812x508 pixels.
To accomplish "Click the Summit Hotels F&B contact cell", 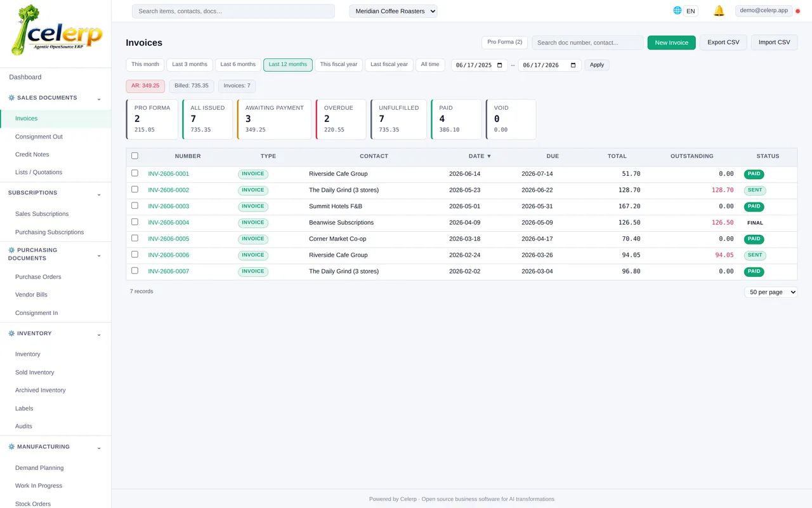I will coord(336,206).
